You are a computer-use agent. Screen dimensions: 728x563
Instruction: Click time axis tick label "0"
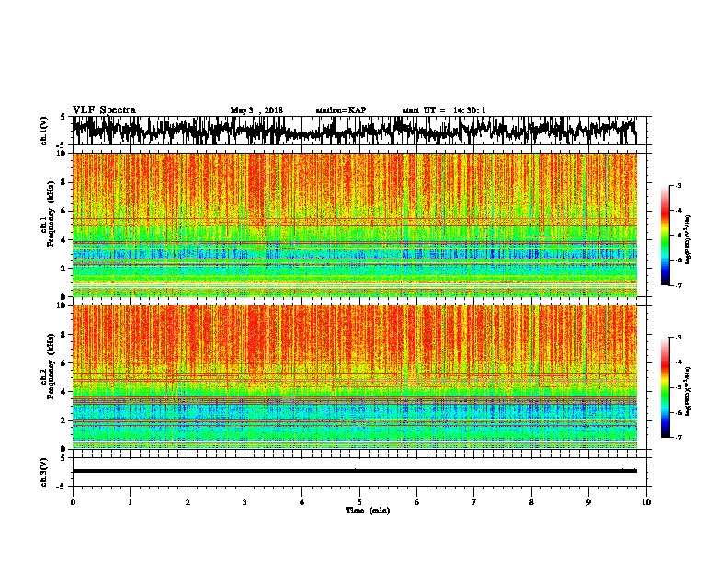(x=73, y=502)
